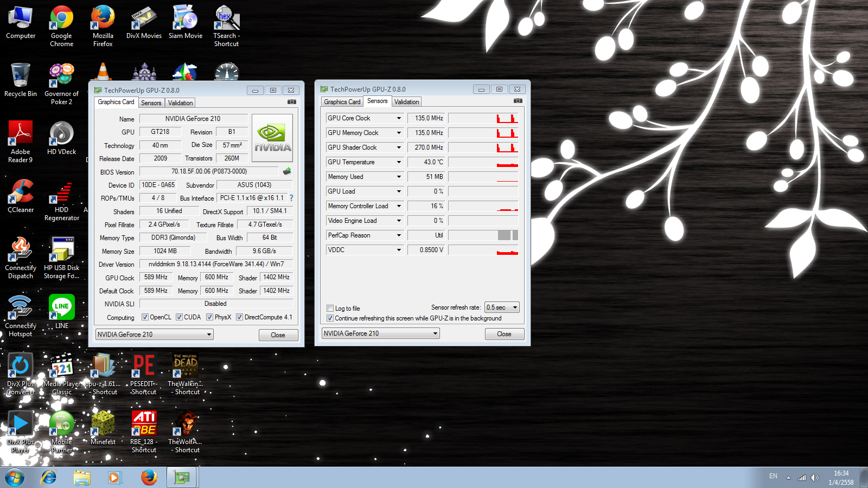Expand the GPU Temperature dropdown
This screenshot has height=488, width=868.
pos(399,162)
